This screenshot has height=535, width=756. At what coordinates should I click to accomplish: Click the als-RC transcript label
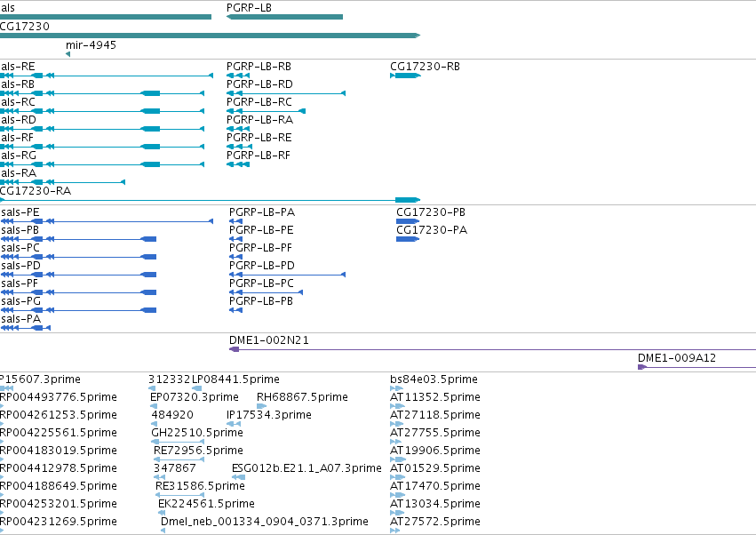(x=18, y=102)
